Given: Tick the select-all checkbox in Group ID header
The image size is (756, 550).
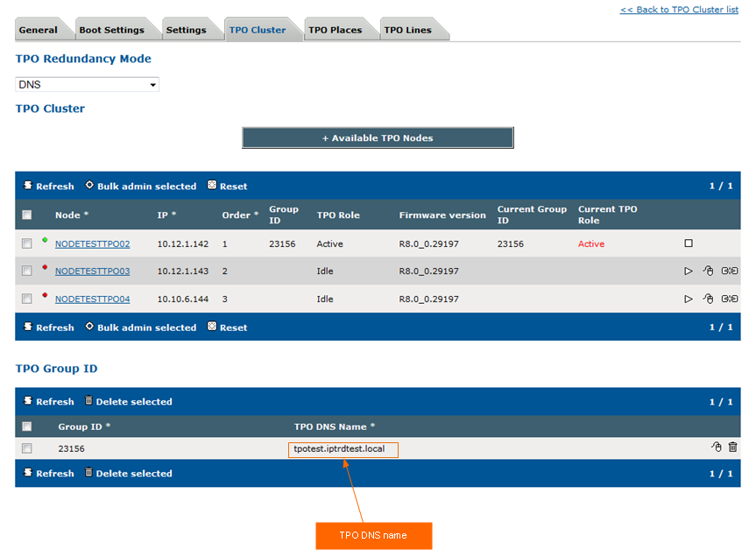Looking at the screenshot, I should [27, 427].
